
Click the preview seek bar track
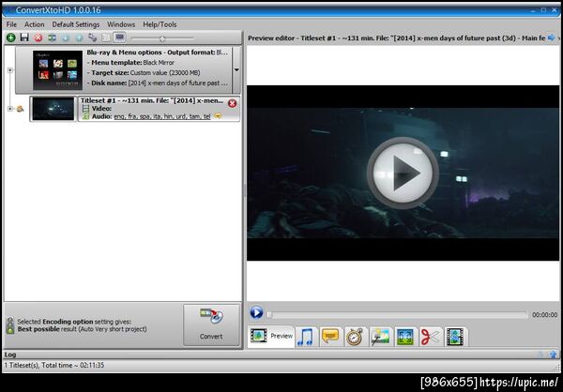pos(397,315)
